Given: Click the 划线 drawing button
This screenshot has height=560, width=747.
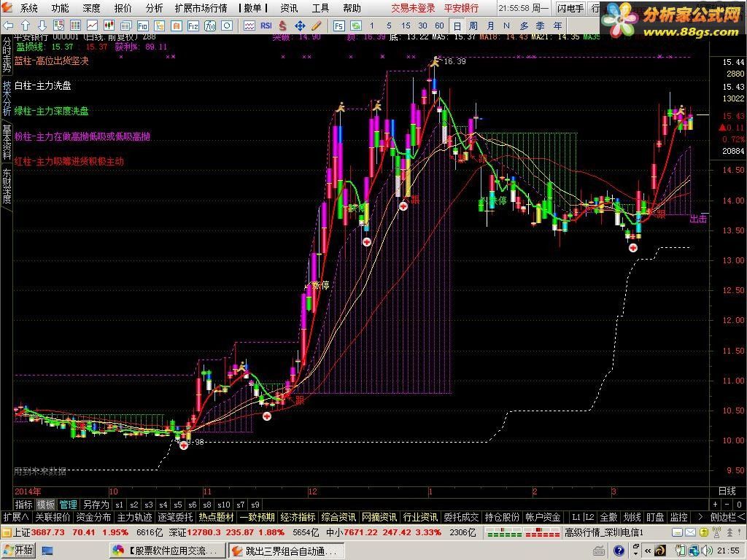Looking at the screenshot, I should [x=632, y=517].
